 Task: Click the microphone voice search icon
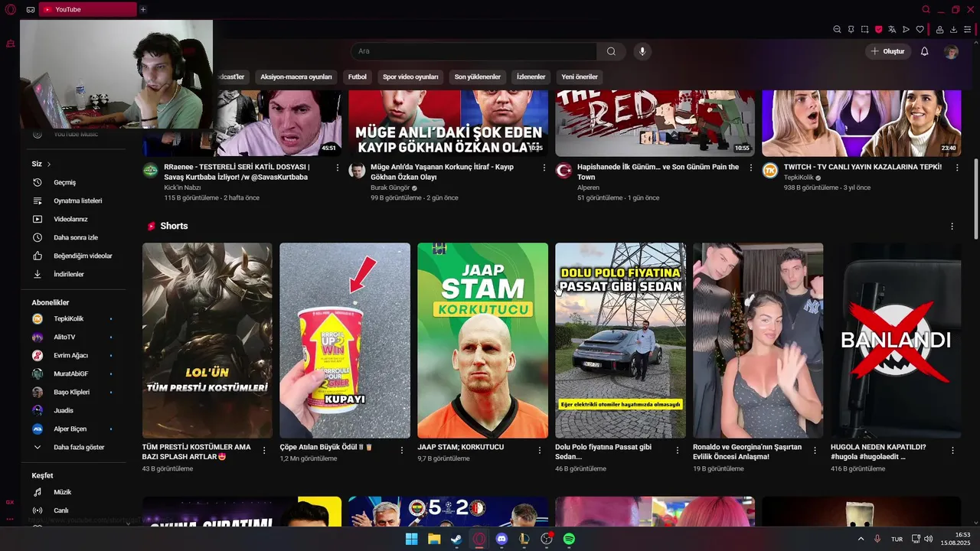[642, 51]
